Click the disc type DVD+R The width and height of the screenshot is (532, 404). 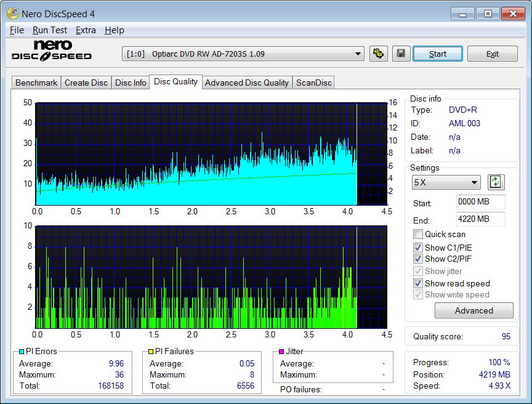point(463,110)
